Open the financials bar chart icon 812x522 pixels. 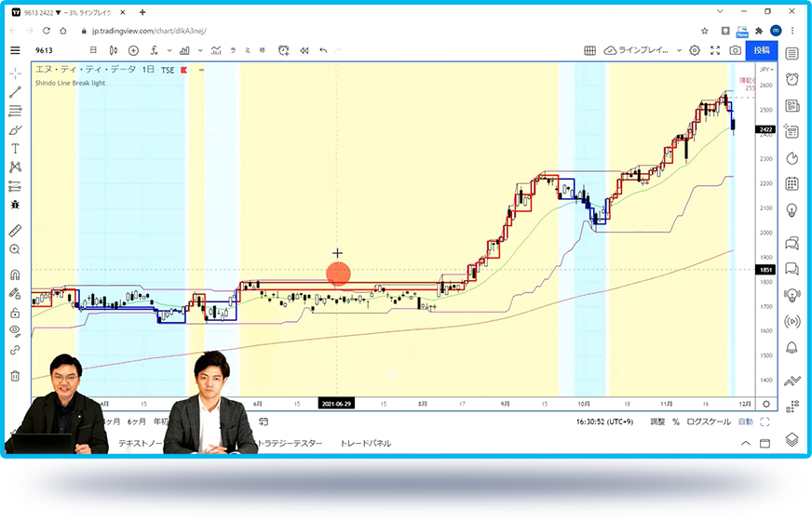(x=184, y=50)
